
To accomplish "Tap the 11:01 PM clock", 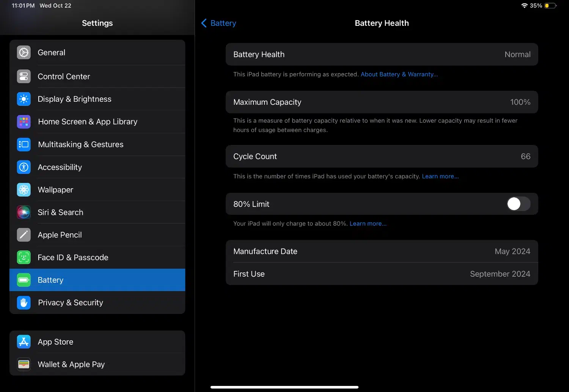I will point(23,6).
